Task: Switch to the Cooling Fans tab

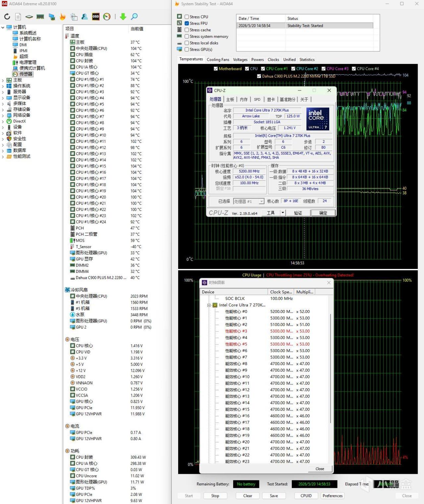Action: tap(218, 60)
